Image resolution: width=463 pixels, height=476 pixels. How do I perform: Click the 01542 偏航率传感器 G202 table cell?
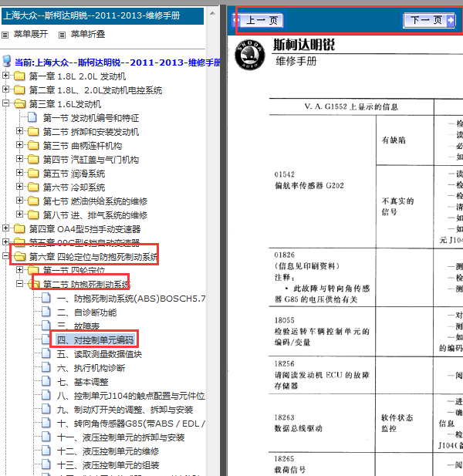tap(323, 181)
